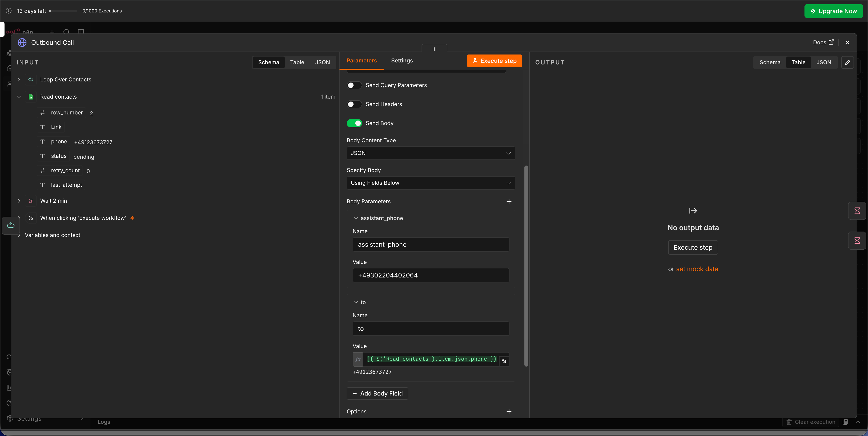Screen dimensions: 868x436
Task: Select input Table view
Action: (297, 62)
